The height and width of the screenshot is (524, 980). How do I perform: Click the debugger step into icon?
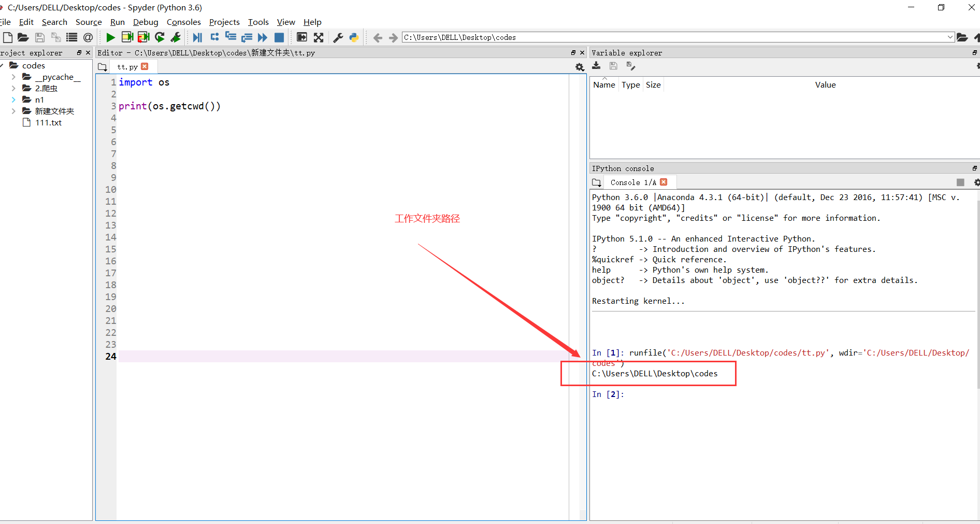tap(230, 37)
